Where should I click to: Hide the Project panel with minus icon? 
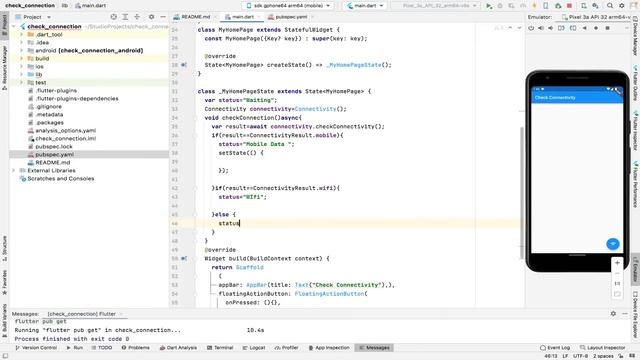(163, 17)
